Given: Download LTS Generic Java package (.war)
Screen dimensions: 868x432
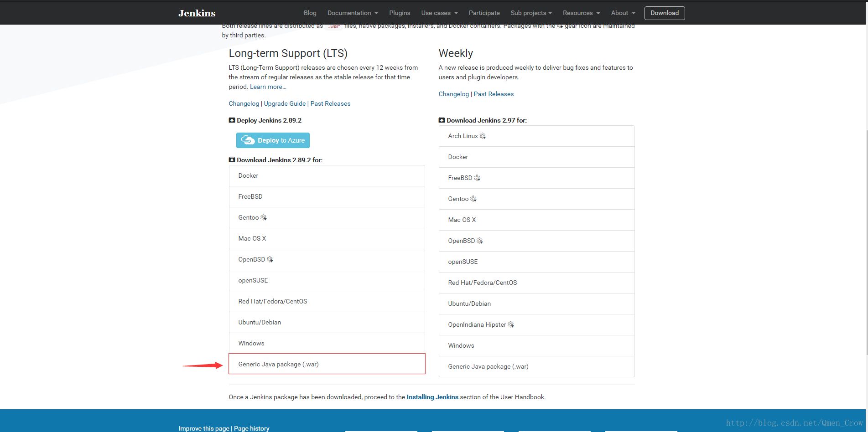Looking at the screenshot, I should point(327,364).
